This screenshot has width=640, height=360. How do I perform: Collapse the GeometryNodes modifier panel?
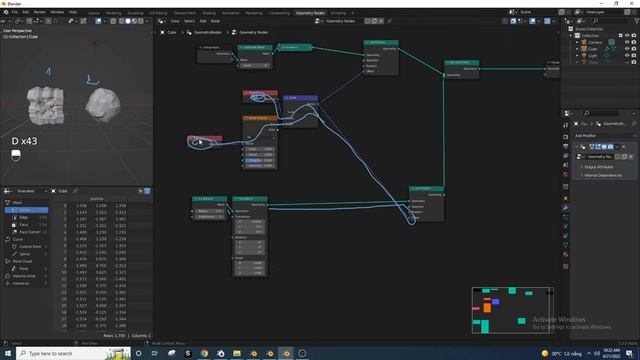pos(577,147)
